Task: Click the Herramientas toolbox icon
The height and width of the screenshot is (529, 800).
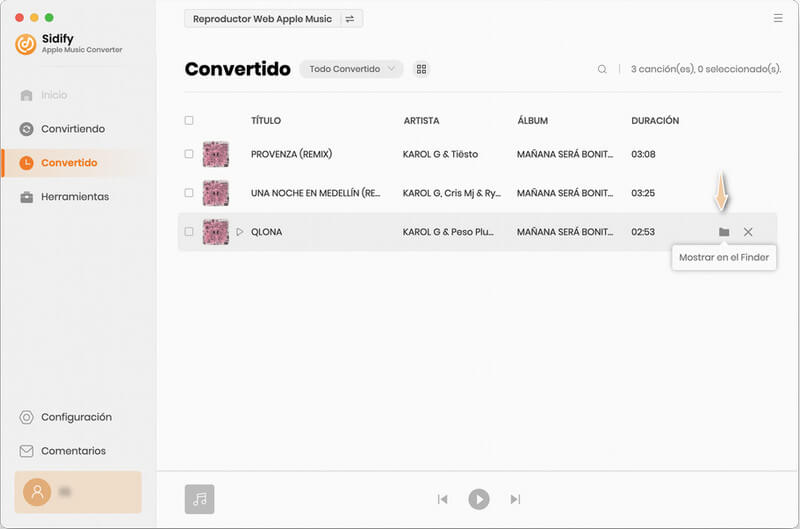Action: pos(27,197)
